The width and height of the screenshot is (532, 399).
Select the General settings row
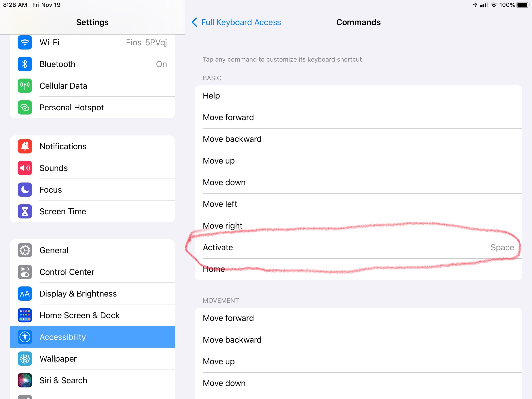tap(92, 250)
